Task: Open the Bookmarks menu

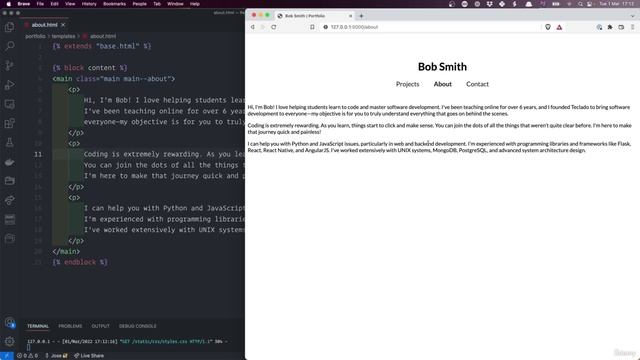Action: click(114, 4)
